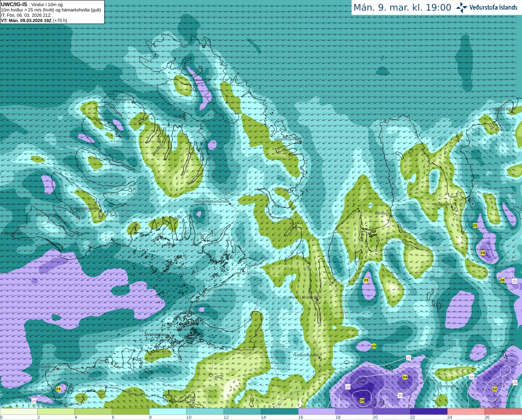Select the 2–4 m/s light green legend swatch
The image size is (522, 420).
(x=56, y=411)
